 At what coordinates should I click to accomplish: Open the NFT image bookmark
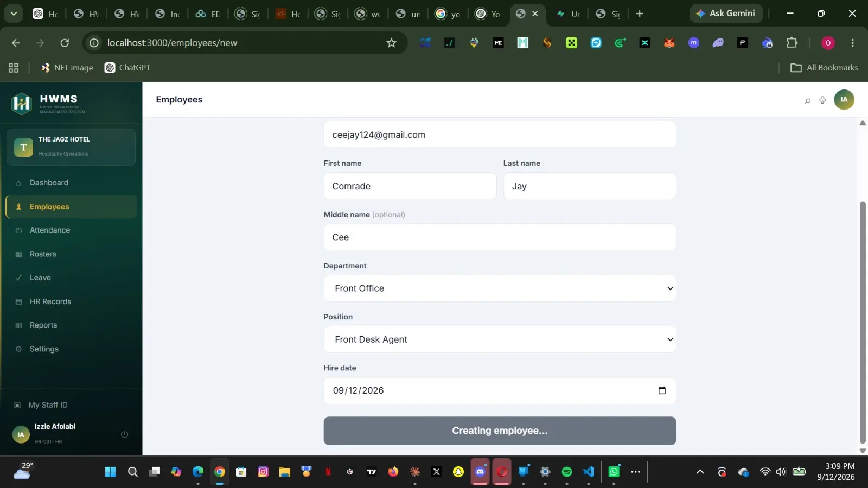(x=67, y=68)
